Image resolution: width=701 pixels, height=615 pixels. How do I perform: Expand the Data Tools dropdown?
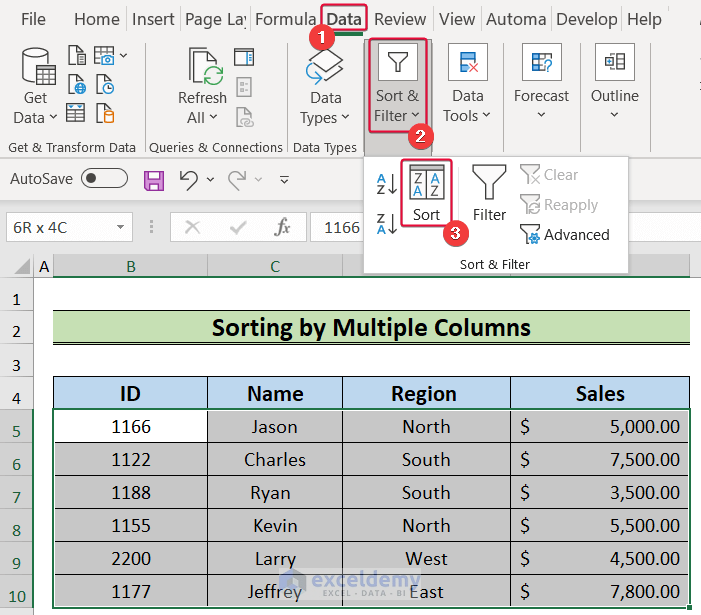click(x=467, y=87)
